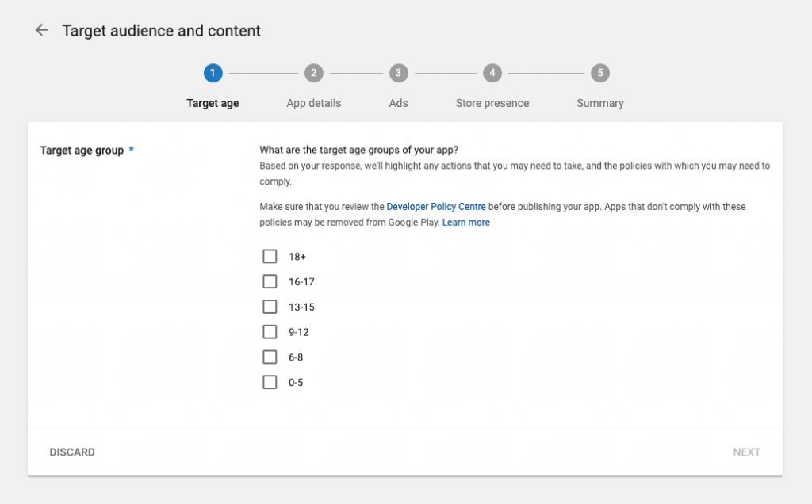The height and width of the screenshot is (504, 812).
Task: Click step 2 circle for App details
Action: point(313,72)
